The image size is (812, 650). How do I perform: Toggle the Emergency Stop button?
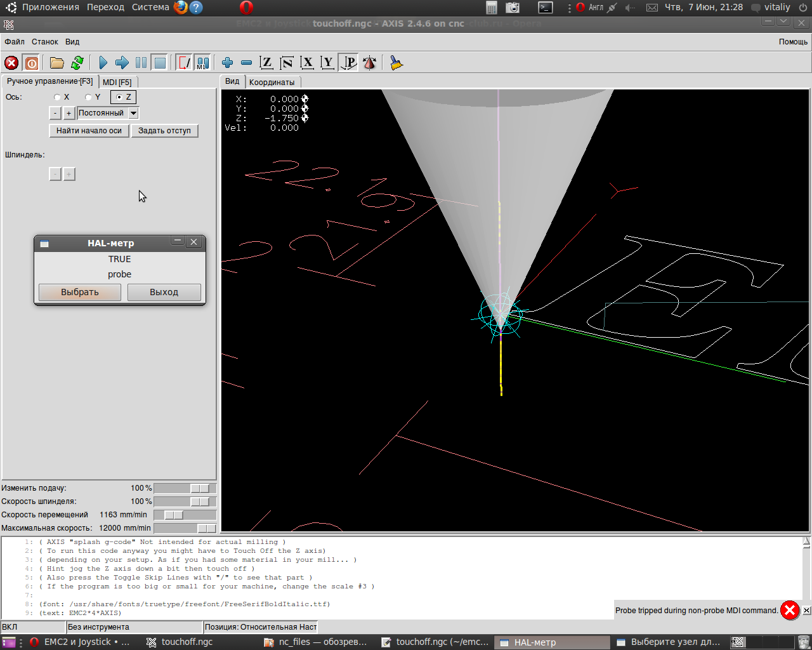click(x=11, y=63)
